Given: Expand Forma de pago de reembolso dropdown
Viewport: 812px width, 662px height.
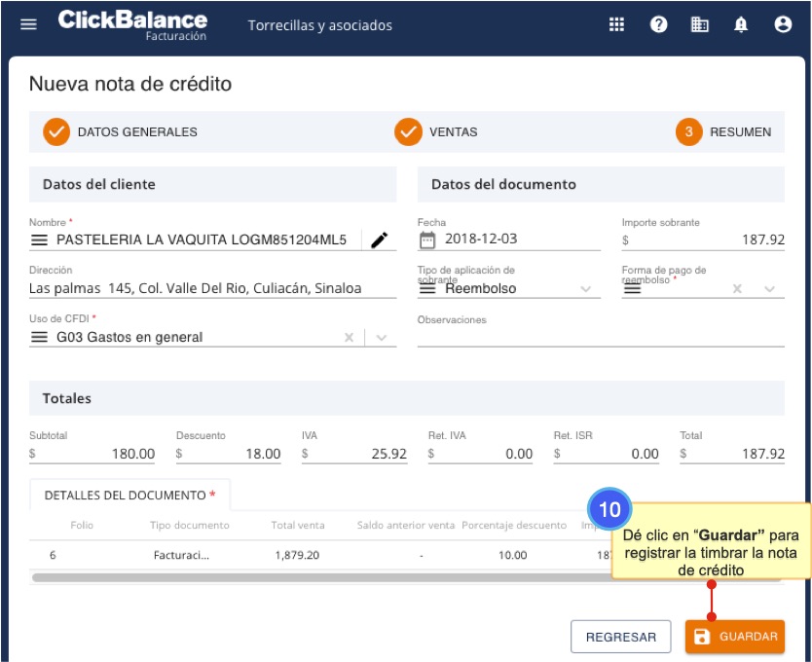Looking at the screenshot, I should pyautogui.click(x=769, y=289).
